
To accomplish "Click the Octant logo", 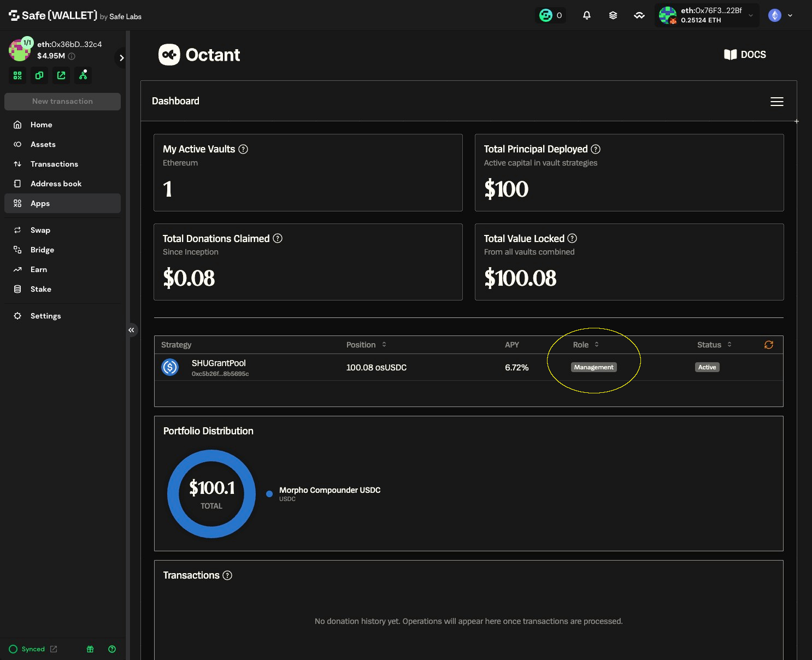I will click(199, 55).
